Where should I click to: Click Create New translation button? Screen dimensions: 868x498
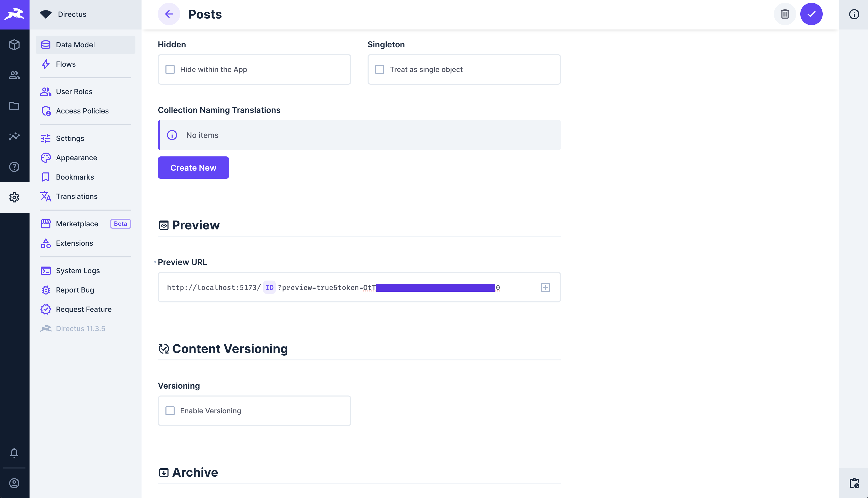tap(193, 167)
